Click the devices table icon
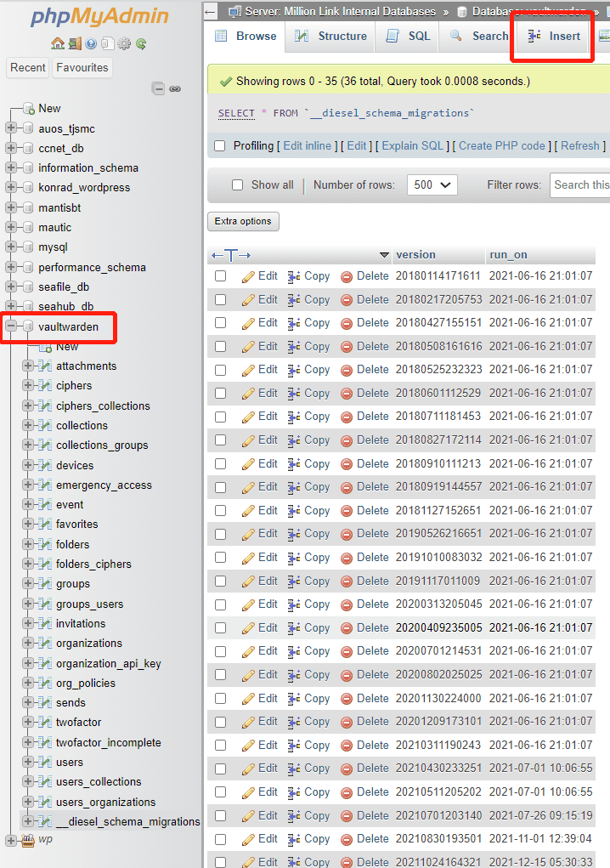The width and height of the screenshot is (610, 868). [45, 465]
